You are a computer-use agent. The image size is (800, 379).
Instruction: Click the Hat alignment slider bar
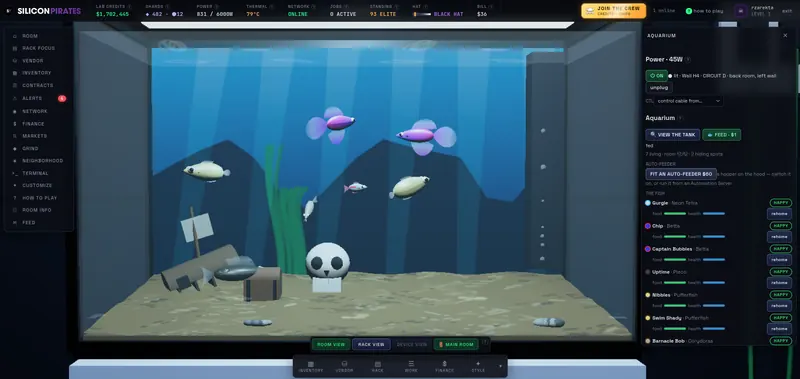[422, 14]
